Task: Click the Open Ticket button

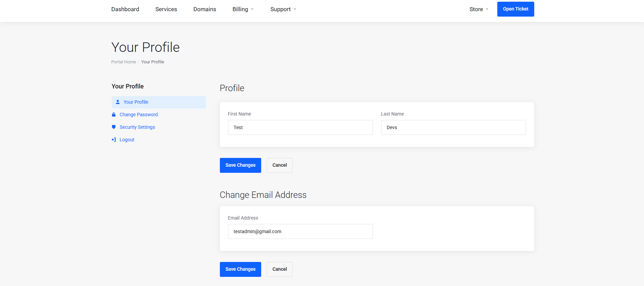Action: point(516,9)
